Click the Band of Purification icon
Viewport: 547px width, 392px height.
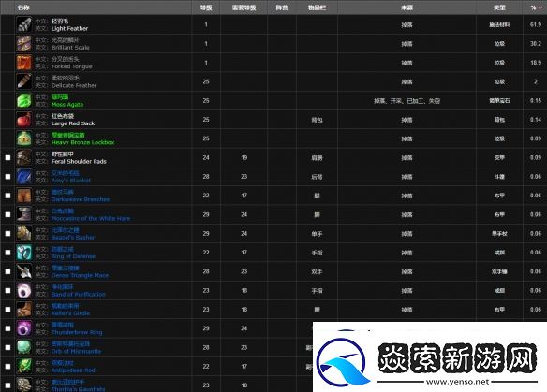(x=24, y=291)
